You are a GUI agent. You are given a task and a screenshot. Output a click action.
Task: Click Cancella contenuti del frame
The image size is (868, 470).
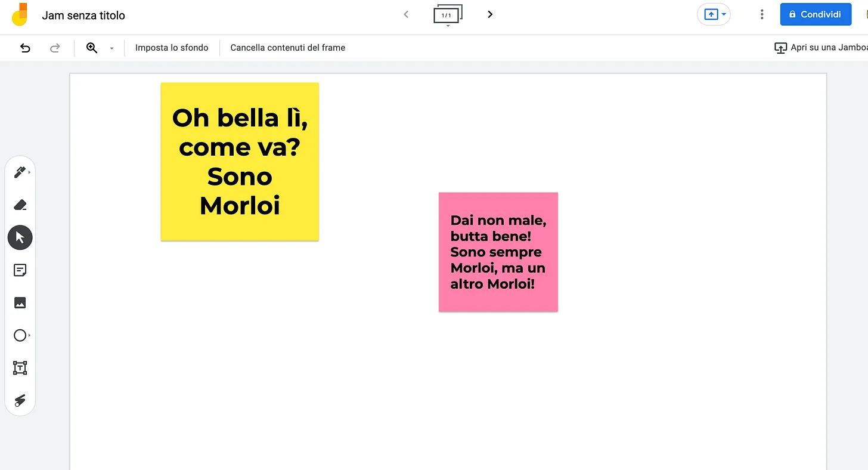[x=287, y=47]
